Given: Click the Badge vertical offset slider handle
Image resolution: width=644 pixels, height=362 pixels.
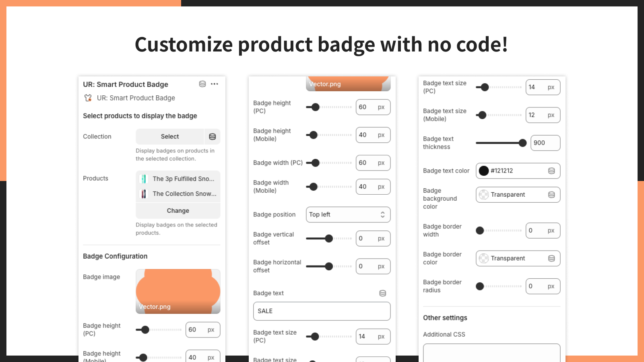Looking at the screenshot, I should tap(329, 239).
